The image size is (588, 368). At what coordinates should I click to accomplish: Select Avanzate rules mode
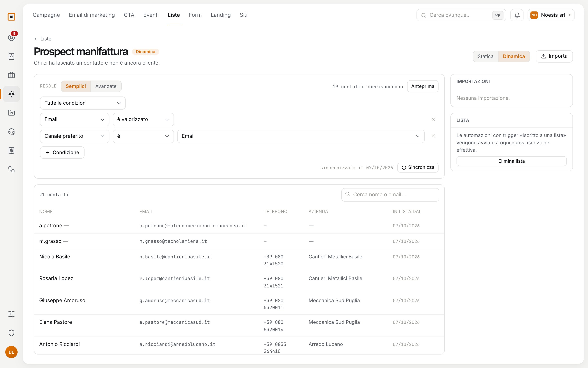point(106,86)
